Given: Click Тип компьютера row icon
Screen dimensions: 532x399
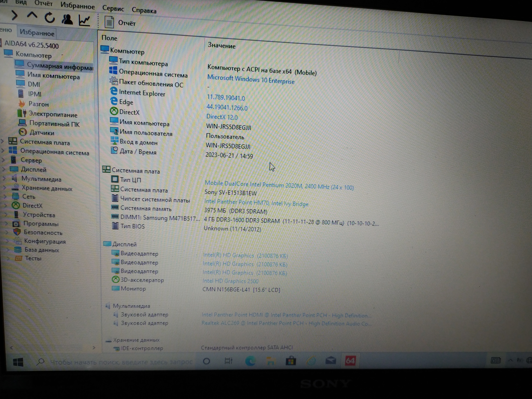Looking at the screenshot, I should (x=113, y=60).
